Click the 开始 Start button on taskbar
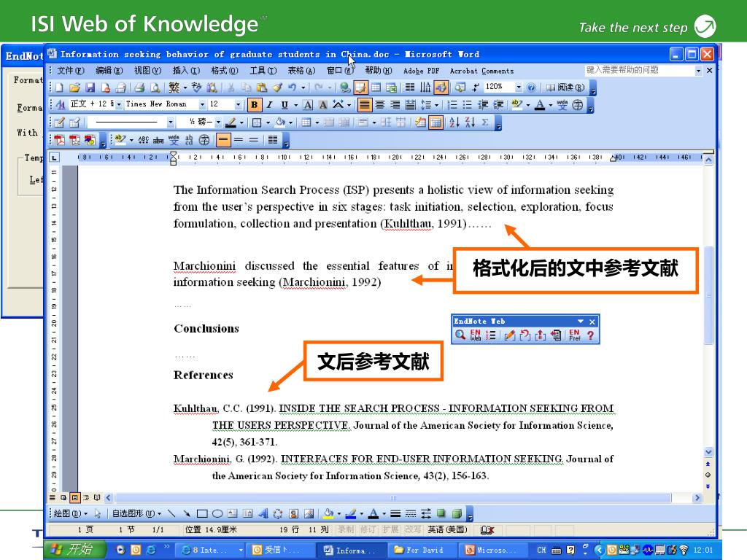This screenshot has height=560, width=747. 75,550
